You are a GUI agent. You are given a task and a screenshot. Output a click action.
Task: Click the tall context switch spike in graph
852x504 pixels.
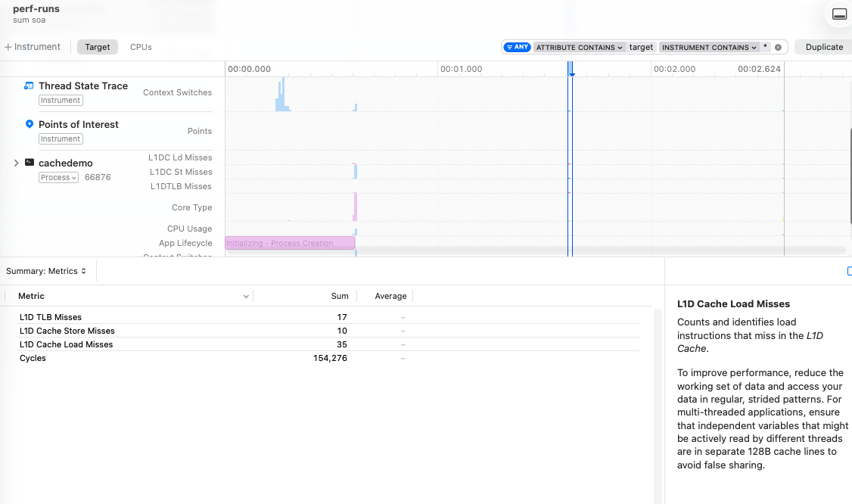(282, 94)
